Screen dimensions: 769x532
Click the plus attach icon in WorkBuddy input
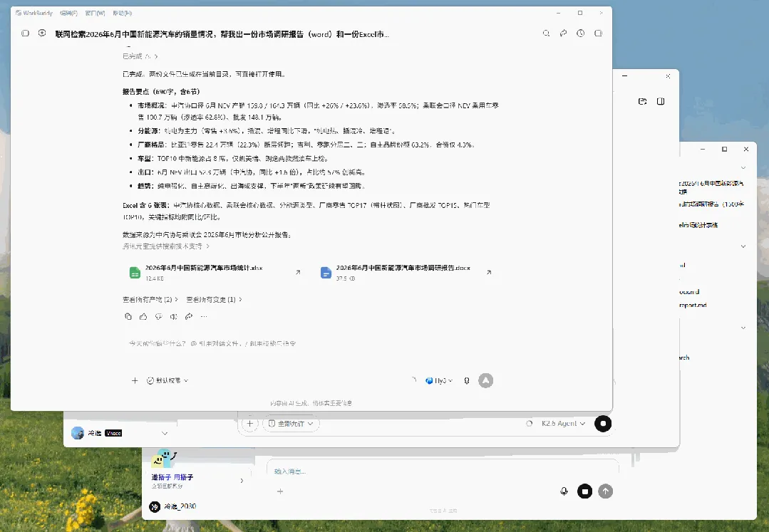pos(135,380)
